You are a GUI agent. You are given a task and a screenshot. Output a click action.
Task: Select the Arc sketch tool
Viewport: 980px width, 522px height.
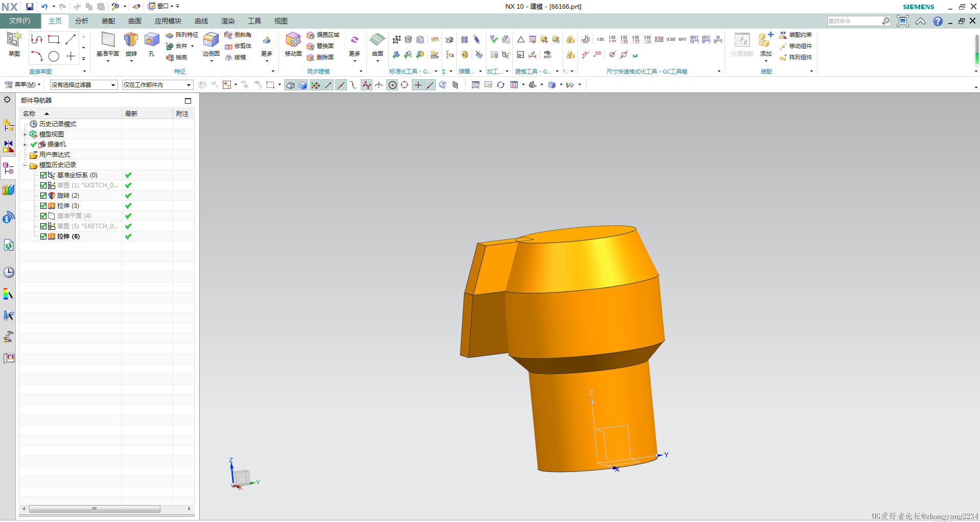(37, 56)
